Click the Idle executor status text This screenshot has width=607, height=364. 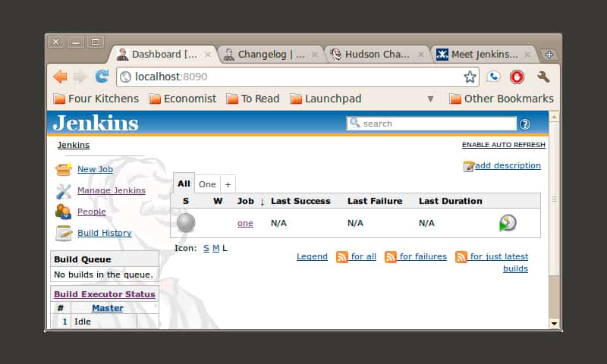tap(83, 322)
